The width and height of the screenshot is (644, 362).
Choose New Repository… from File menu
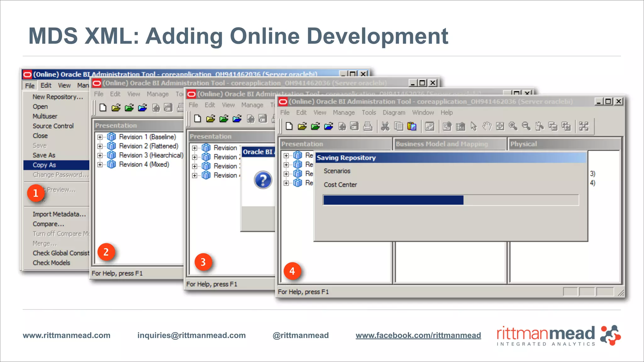click(58, 97)
